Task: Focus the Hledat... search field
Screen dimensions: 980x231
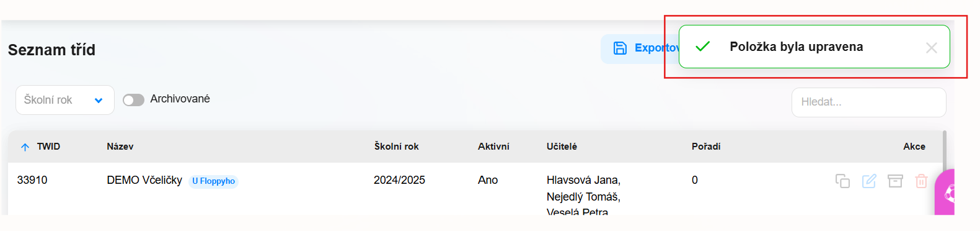Action: tap(868, 102)
